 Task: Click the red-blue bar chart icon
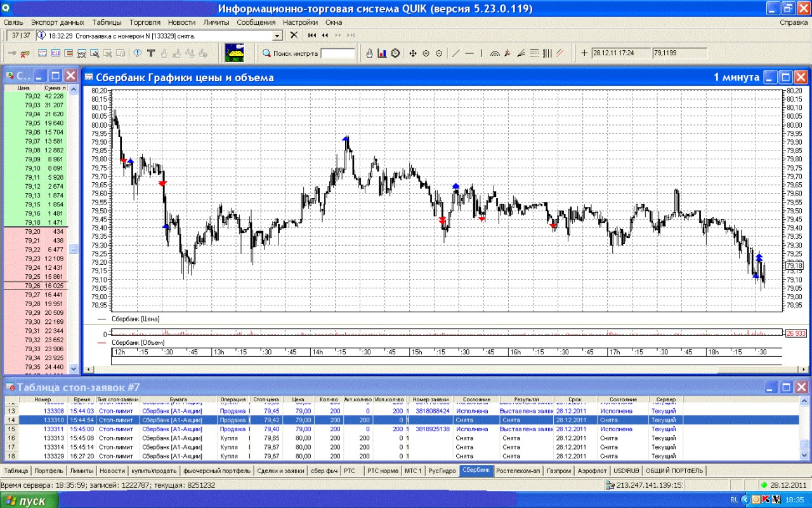382,53
